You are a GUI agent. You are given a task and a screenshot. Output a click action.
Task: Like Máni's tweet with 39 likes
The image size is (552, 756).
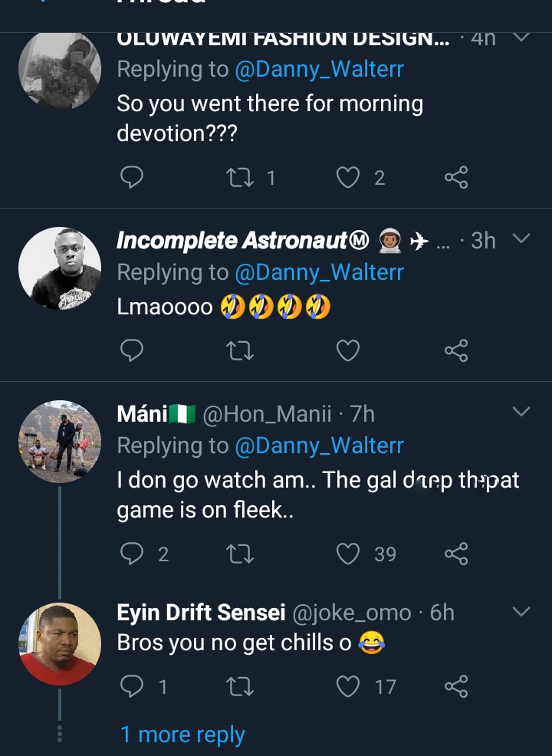coord(349,554)
